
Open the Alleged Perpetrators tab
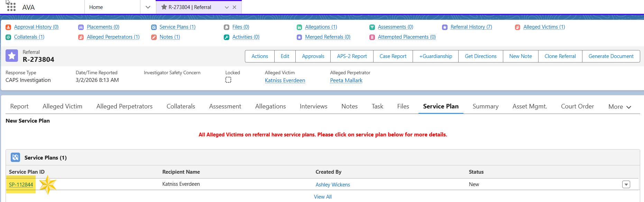(x=125, y=106)
